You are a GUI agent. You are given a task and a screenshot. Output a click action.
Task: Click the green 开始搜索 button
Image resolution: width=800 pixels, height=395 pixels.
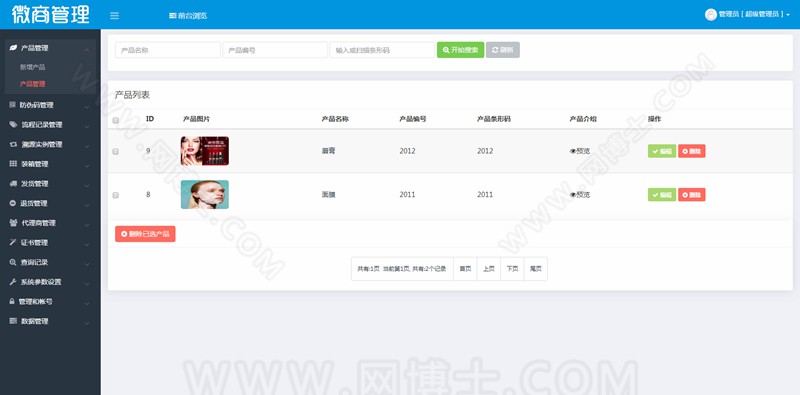[x=460, y=50]
